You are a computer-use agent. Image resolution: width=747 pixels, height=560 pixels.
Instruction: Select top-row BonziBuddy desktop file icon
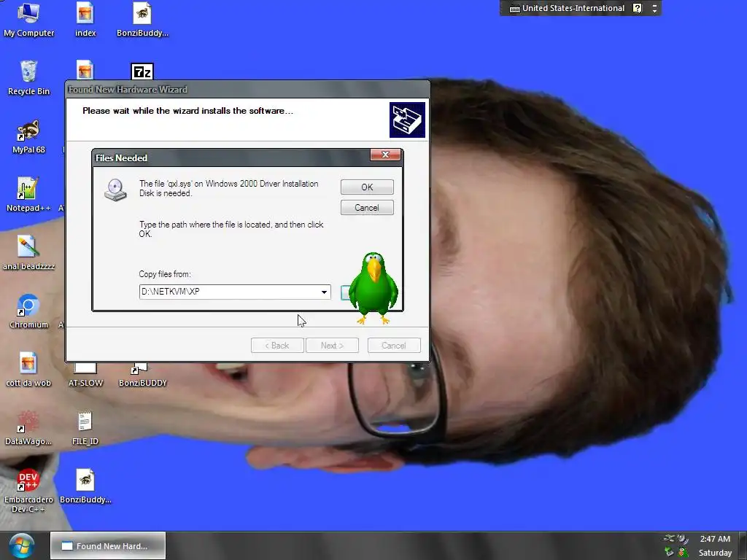[x=142, y=20]
